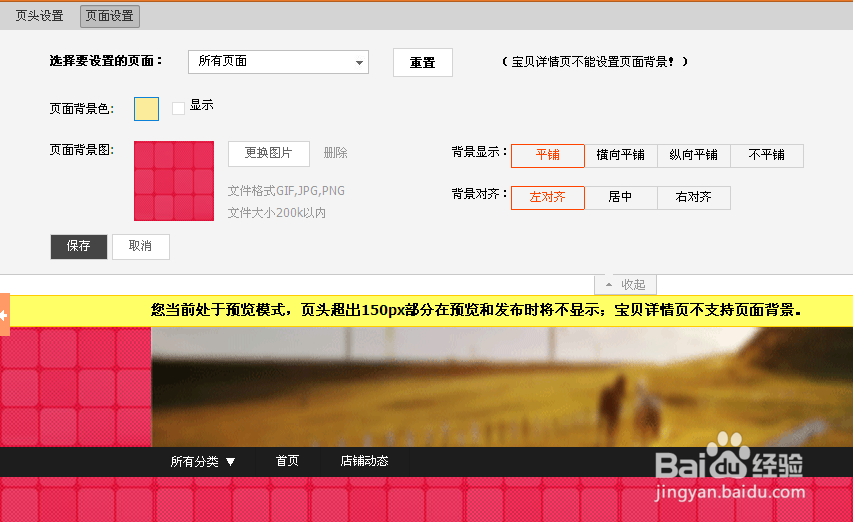Click the shop header banner image
The width and height of the screenshot is (853, 522).
pyautogui.click(x=502, y=387)
